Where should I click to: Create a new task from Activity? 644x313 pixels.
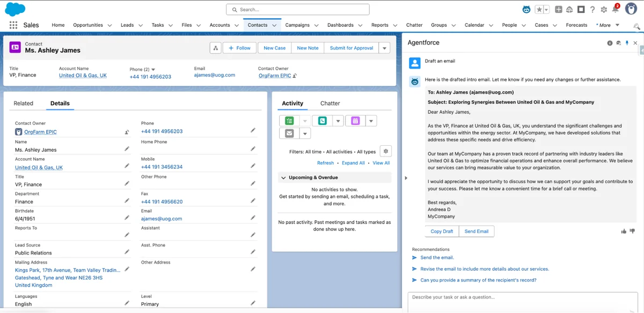[x=290, y=121]
